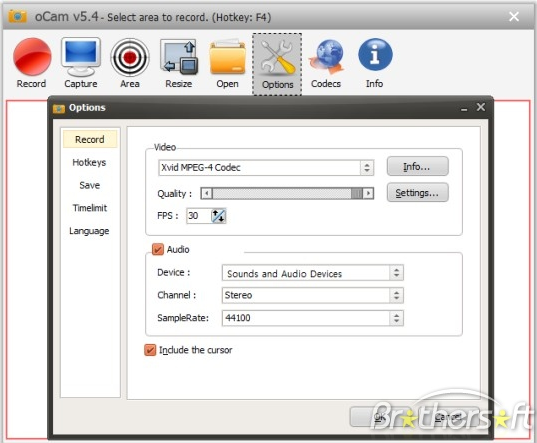The image size is (537, 443).
Task: Open the Resize tool icon
Action: (x=179, y=58)
